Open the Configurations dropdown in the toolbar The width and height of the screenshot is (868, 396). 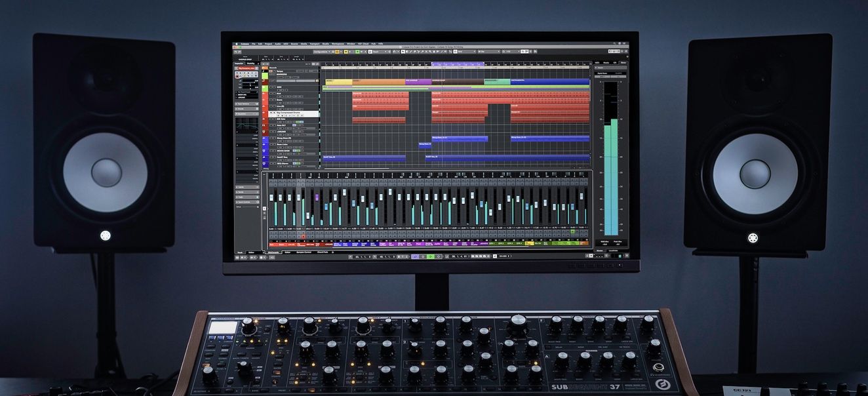322,52
